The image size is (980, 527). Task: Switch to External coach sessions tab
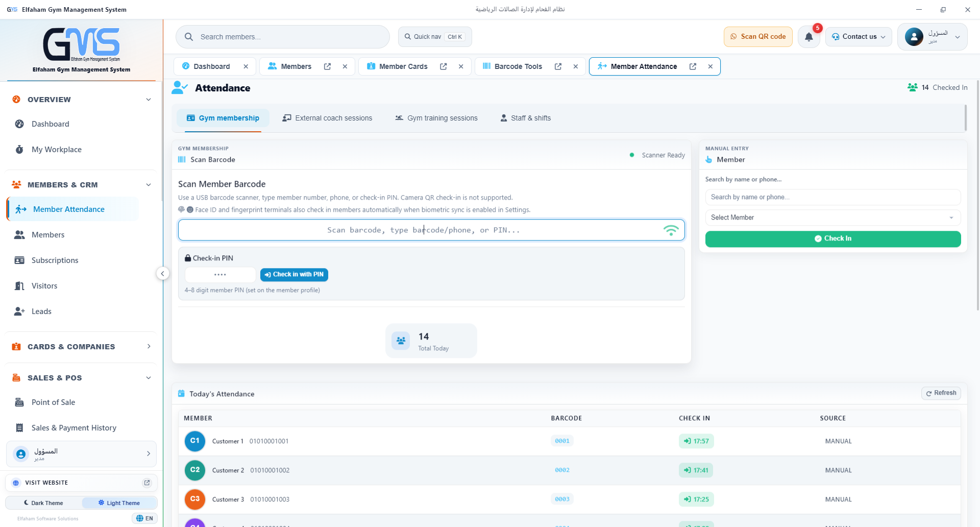point(327,118)
